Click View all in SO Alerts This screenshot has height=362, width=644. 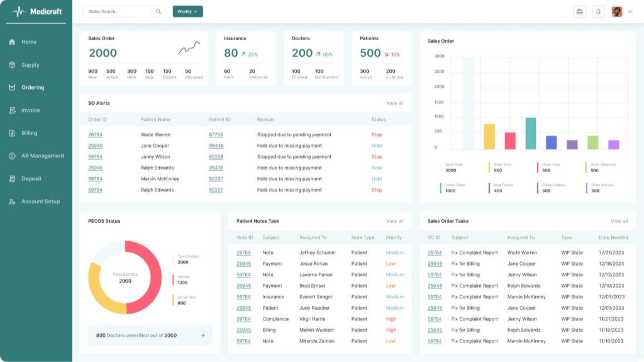click(x=394, y=103)
